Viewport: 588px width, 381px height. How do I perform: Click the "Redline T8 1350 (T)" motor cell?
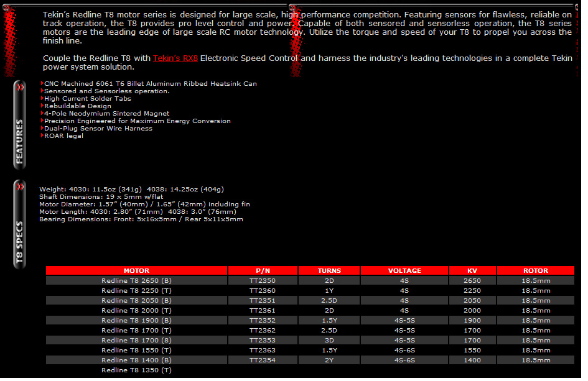pyautogui.click(x=136, y=370)
